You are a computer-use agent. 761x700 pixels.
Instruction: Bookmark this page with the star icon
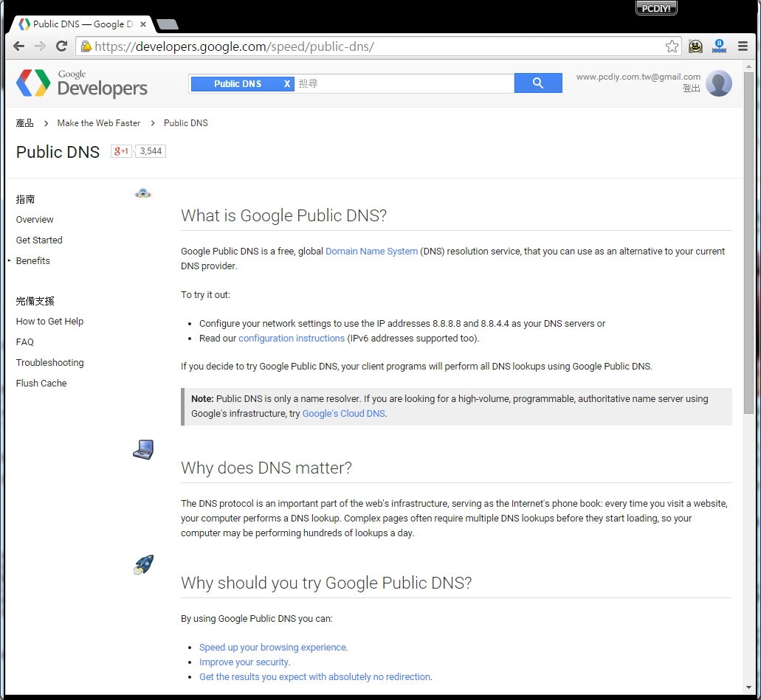click(672, 46)
